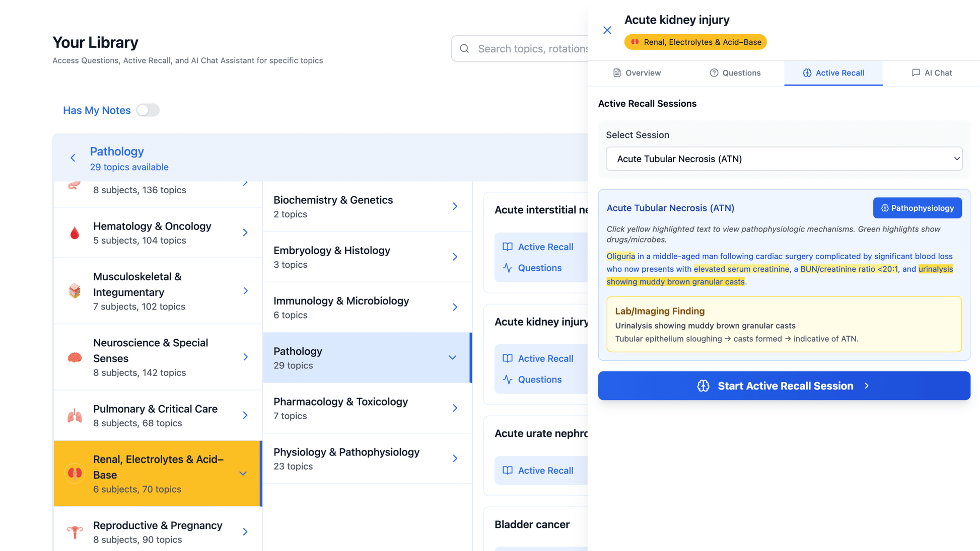Click brain icon in Start Active Recall Session button
The image size is (980, 551).
point(703,386)
